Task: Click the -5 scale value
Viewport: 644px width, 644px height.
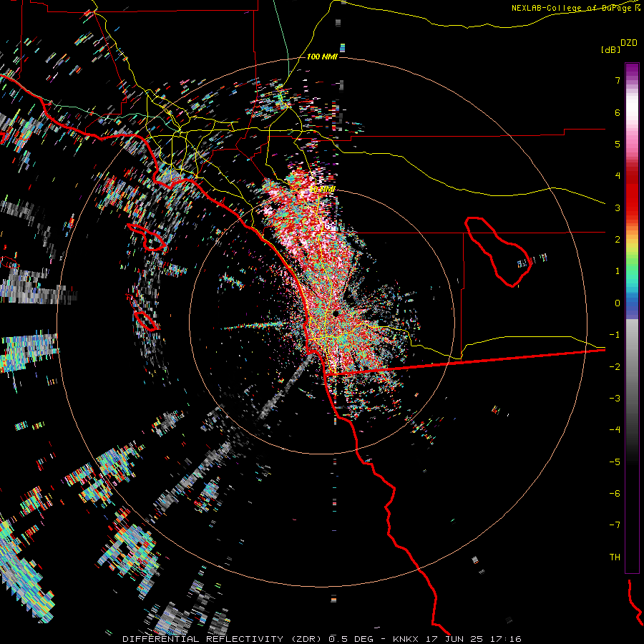Action: 615,462
